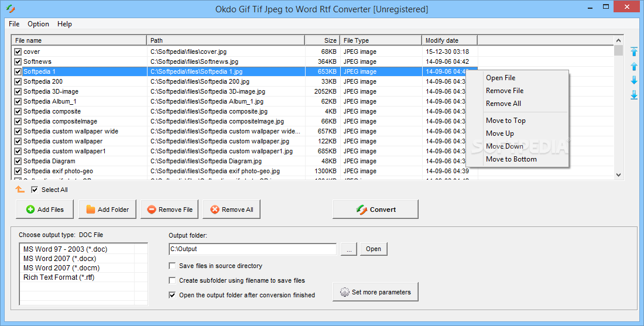Toggle the Softpedia Diagram checkbox
Screen dimensions: 644x326
[18, 161]
